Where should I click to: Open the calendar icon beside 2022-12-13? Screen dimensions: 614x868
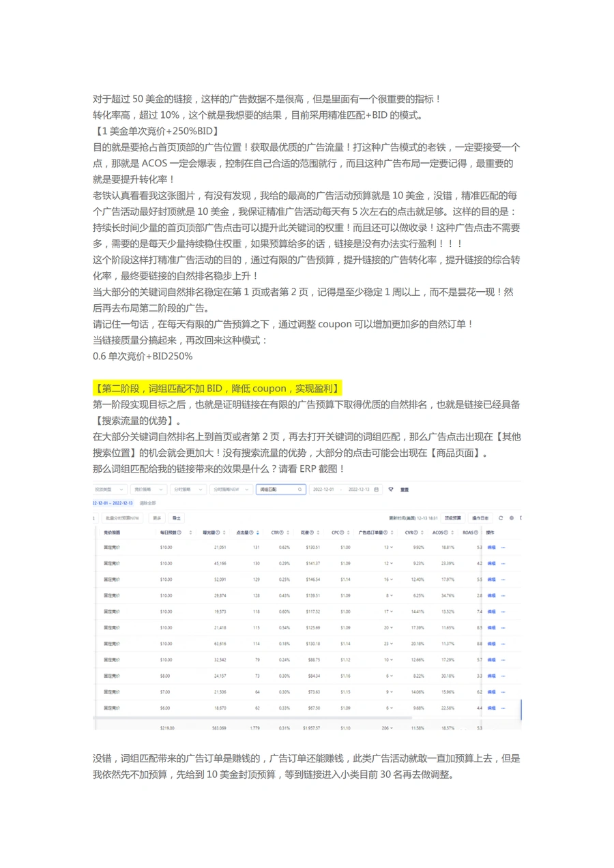pyautogui.click(x=377, y=490)
